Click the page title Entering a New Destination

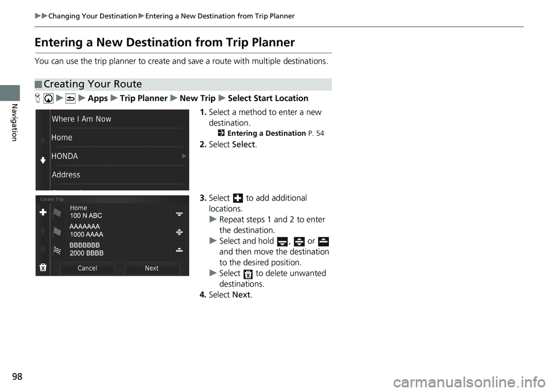click(165, 42)
